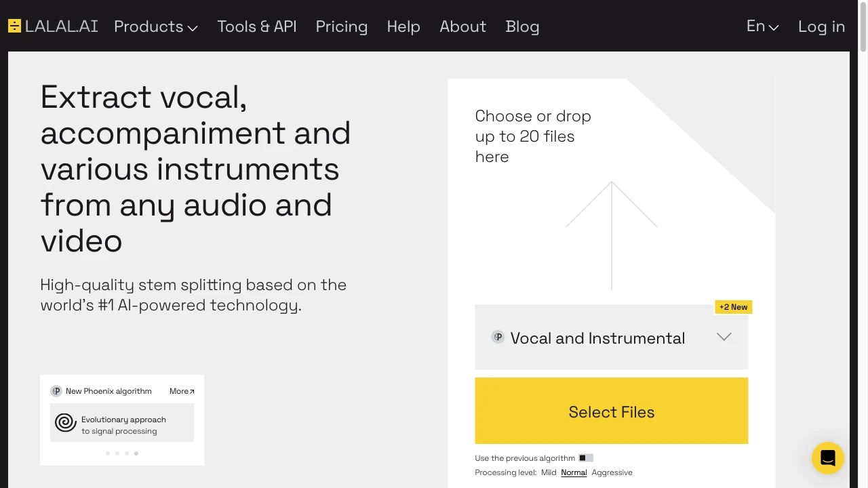Toggle the previous algorithm switch
The image size is (868, 488).
tap(587, 457)
